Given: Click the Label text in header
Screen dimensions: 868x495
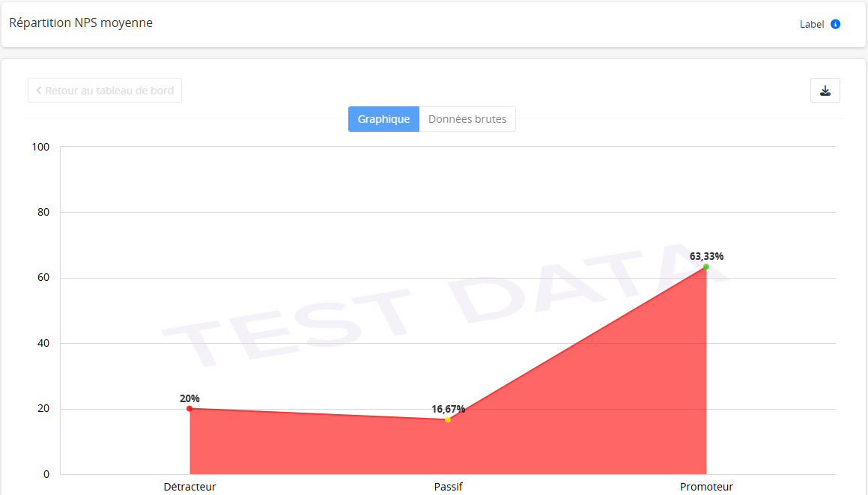Looking at the screenshot, I should tap(812, 24).
